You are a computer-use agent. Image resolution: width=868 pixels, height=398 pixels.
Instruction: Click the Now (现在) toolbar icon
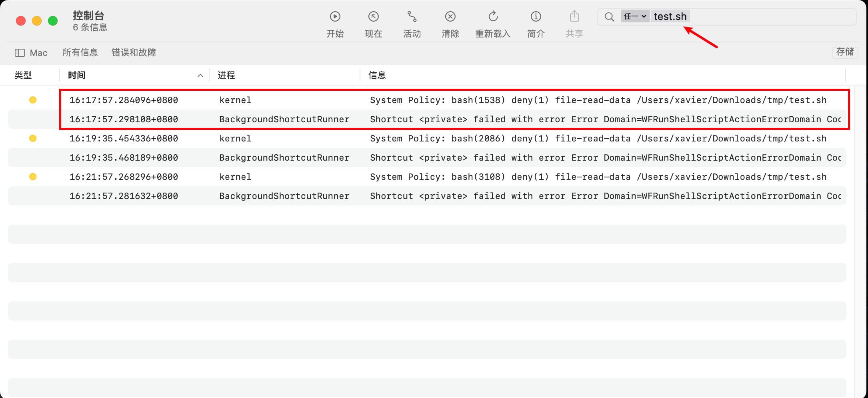pos(374,17)
